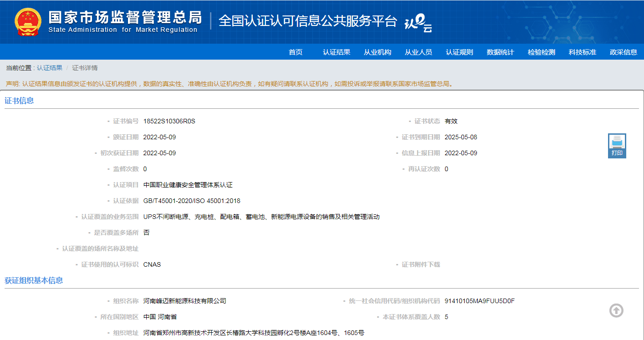Click organization name 河南峰迈新能源科技有限公司
Screen dimensions: 644x340
tap(184, 301)
